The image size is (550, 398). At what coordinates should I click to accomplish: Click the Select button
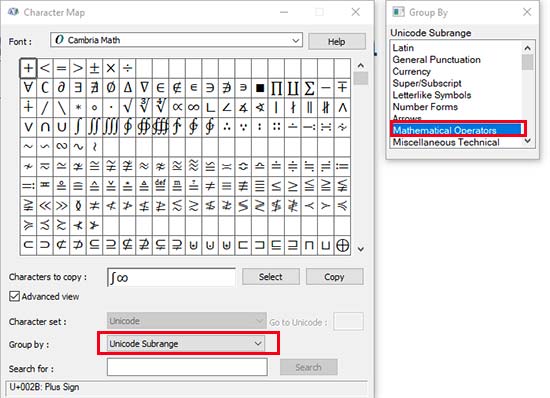pyautogui.click(x=271, y=277)
